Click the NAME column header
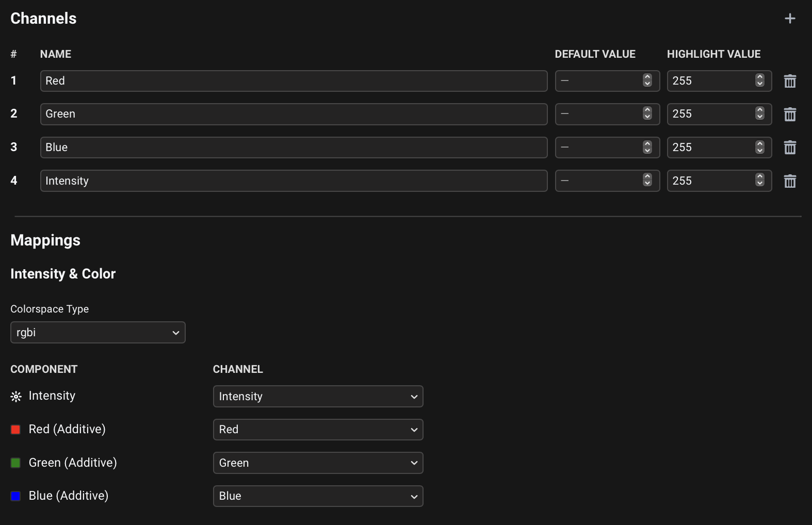The width and height of the screenshot is (812, 525). point(56,54)
